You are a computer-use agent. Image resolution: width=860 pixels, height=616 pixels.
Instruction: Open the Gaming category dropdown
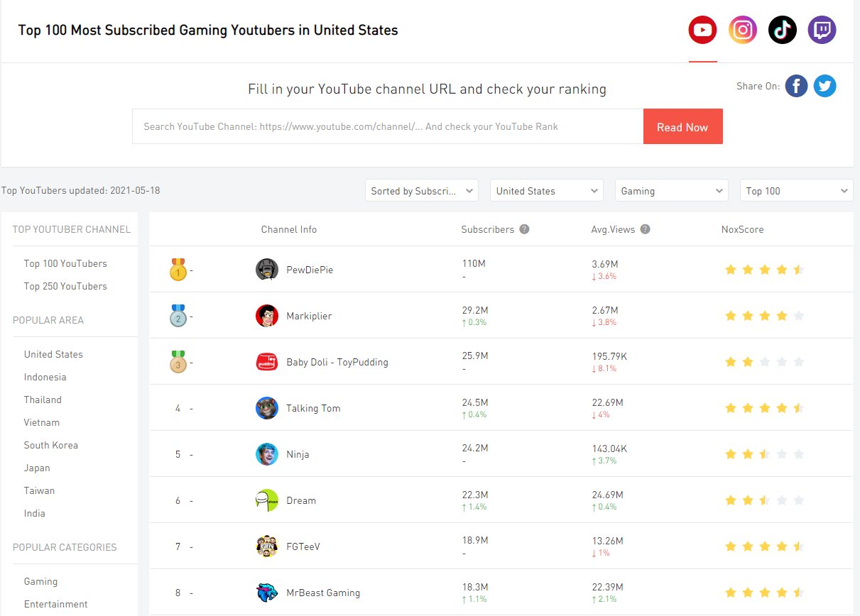pos(672,190)
